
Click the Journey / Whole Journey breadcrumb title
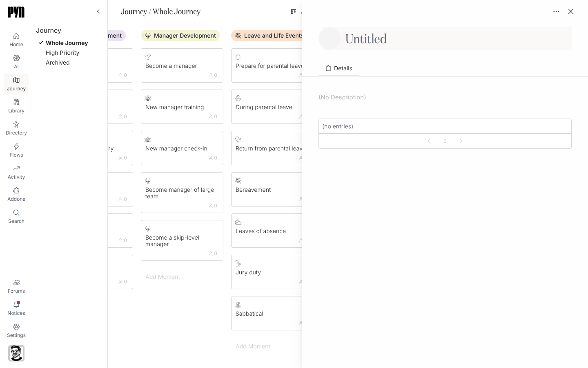[x=160, y=11]
